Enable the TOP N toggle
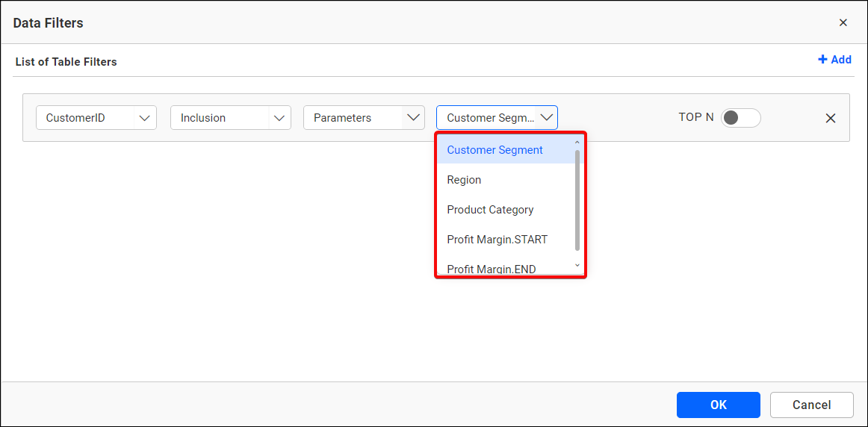 (x=740, y=118)
